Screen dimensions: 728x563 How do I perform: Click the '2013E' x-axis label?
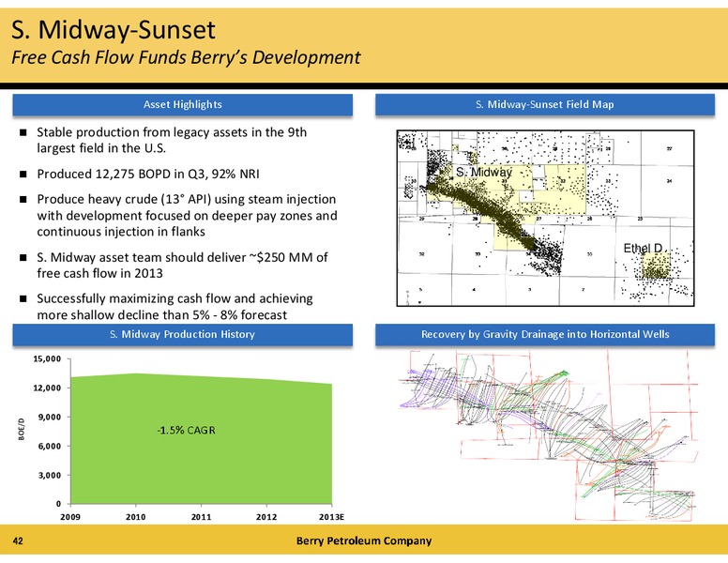click(x=331, y=517)
